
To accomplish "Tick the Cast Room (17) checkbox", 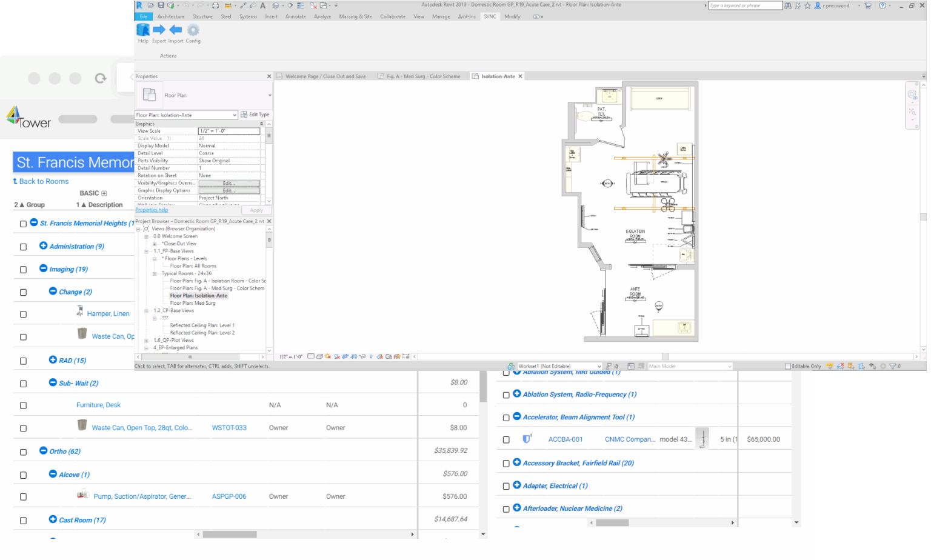I will coord(23,521).
